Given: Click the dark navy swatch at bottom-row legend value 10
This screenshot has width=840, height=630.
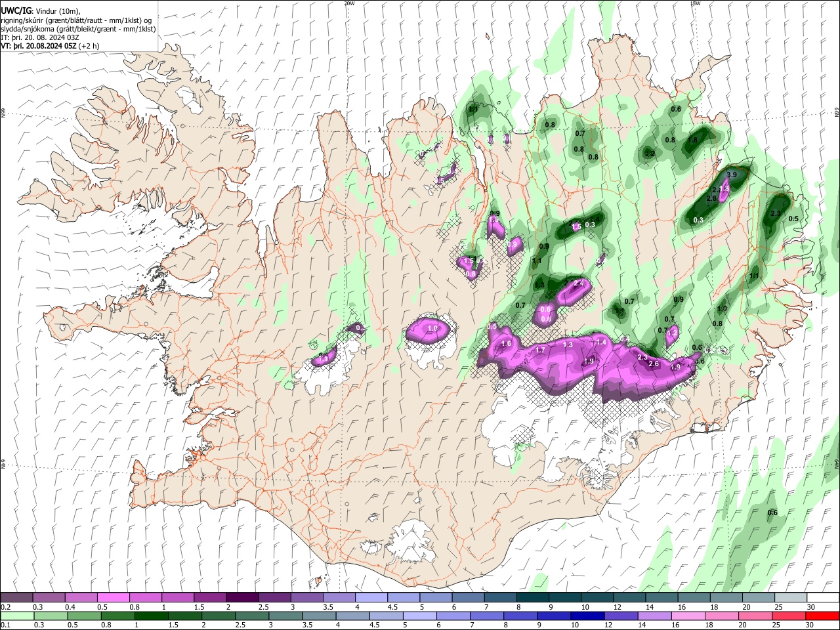Looking at the screenshot, I should [586, 616].
